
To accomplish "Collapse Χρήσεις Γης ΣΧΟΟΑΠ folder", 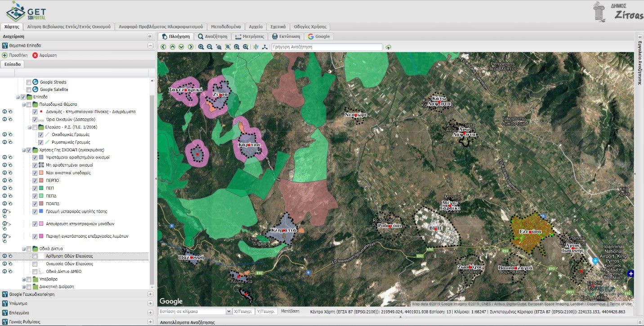I will pos(24,150).
